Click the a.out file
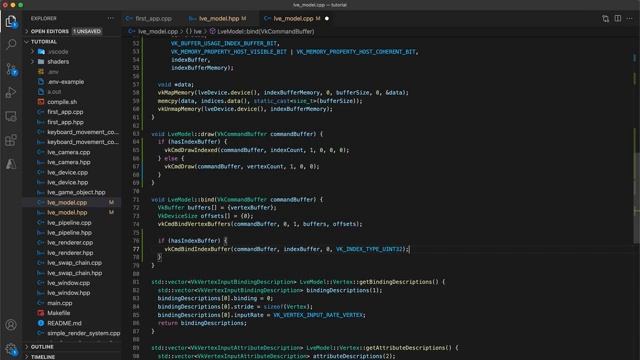The height and width of the screenshot is (360, 640). pyautogui.click(x=54, y=92)
